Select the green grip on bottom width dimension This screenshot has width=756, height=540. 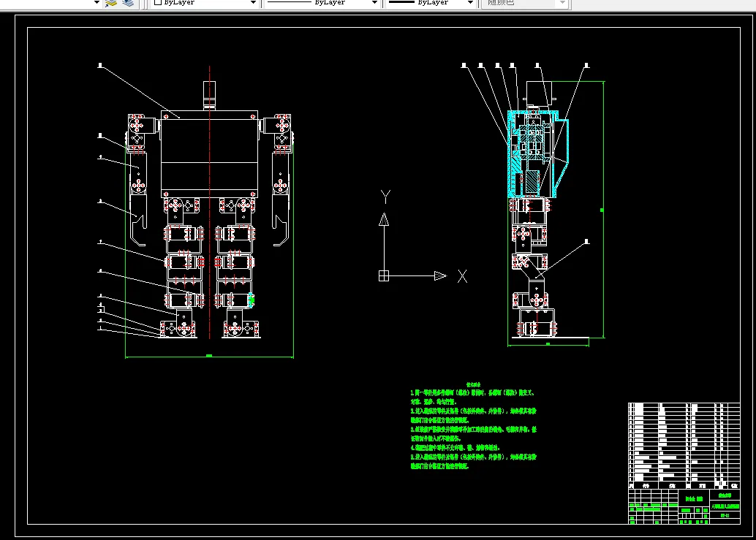209,356
